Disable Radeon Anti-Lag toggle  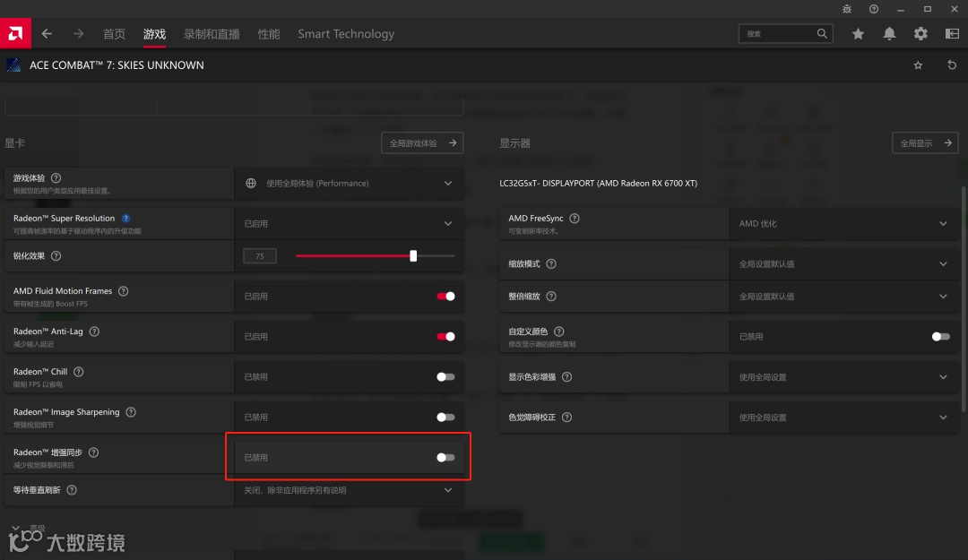445,337
